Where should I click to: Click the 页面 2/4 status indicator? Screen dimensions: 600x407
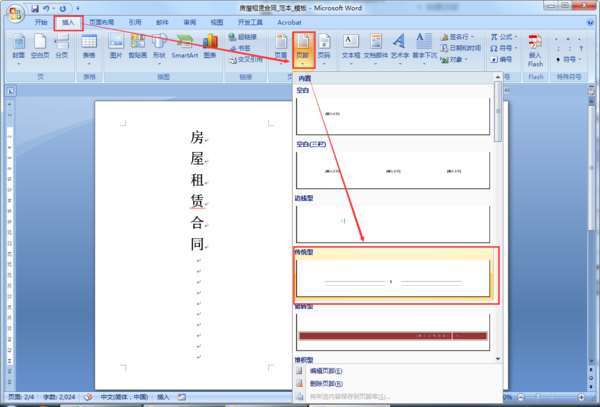coord(21,397)
